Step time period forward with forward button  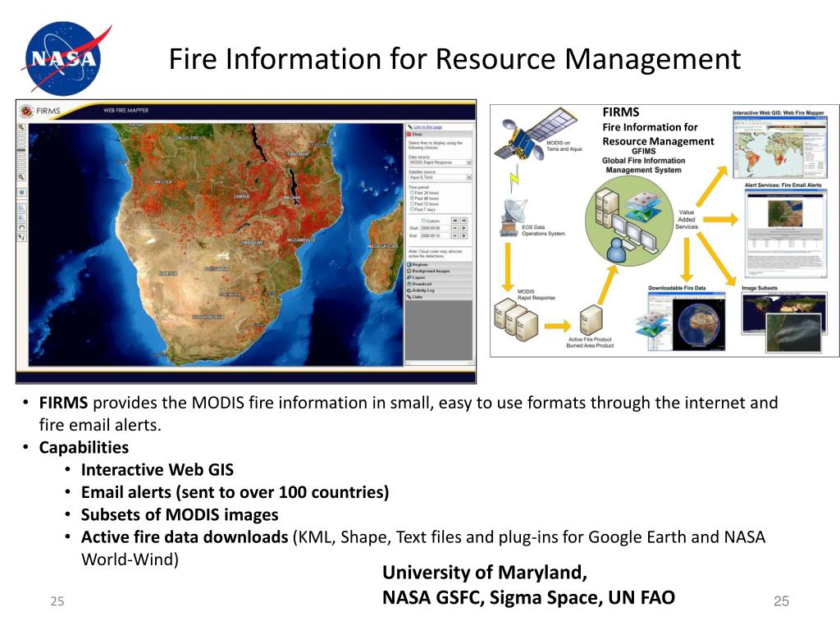pos(464,221)
